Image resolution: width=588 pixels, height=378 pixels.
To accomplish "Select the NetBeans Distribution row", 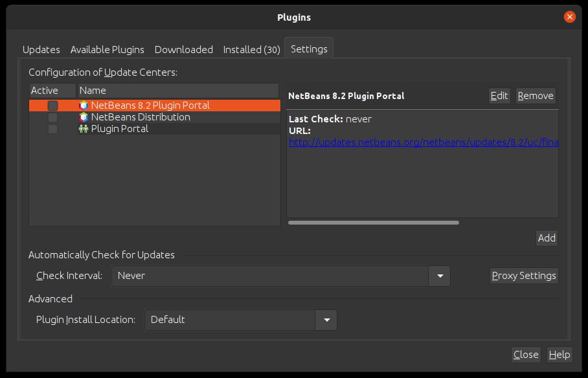I will coord(142,117).
